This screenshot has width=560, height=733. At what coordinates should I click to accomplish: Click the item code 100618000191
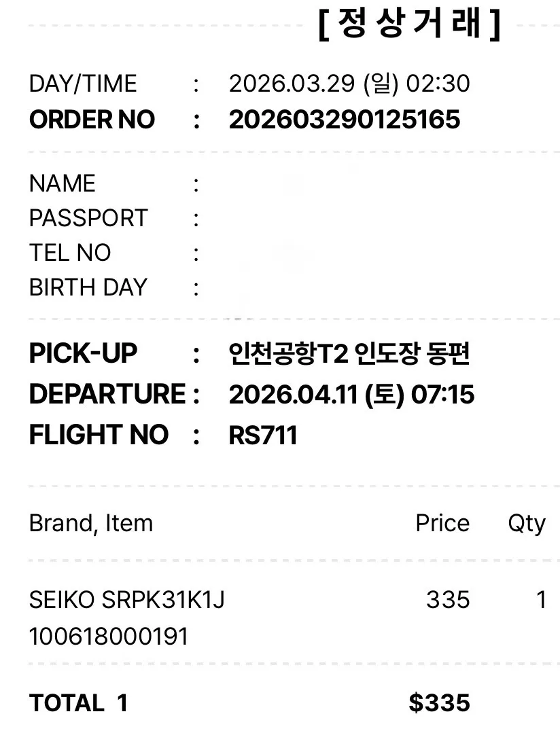coord(109,637)
